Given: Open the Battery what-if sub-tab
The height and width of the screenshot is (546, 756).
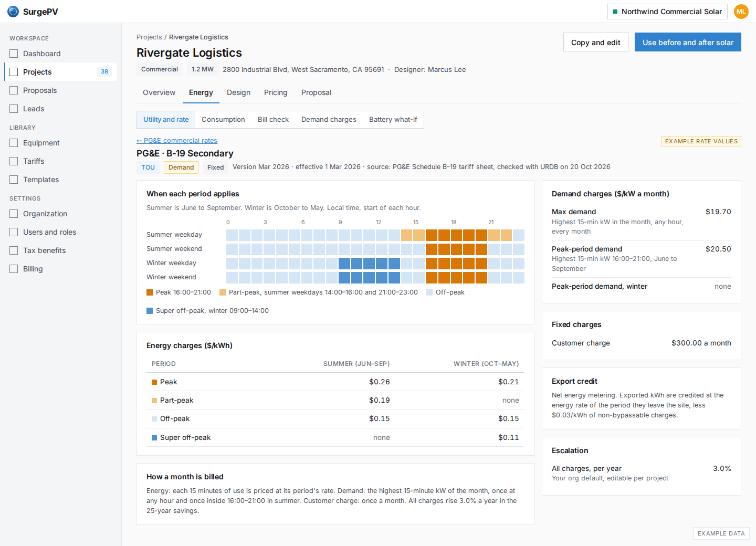Looking at the screenshot, I should pyautogui.click(x=393, y=120).
